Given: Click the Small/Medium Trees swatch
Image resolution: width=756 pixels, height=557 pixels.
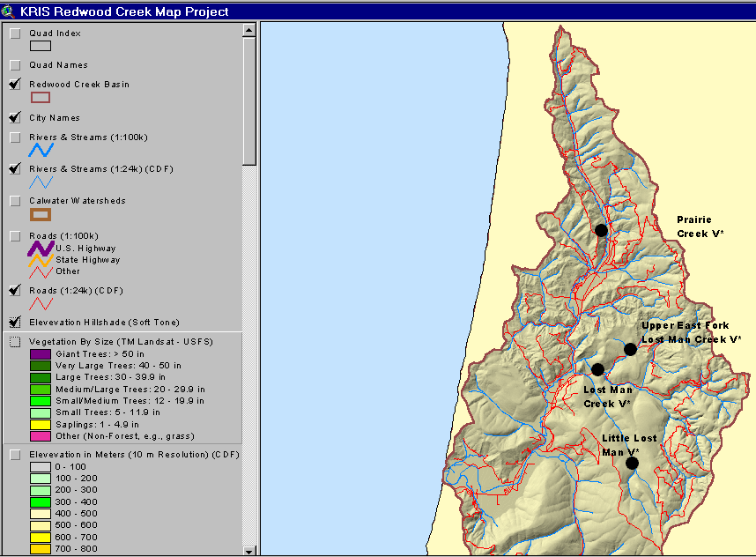Looking at the screenshot, I should [41, 401].
